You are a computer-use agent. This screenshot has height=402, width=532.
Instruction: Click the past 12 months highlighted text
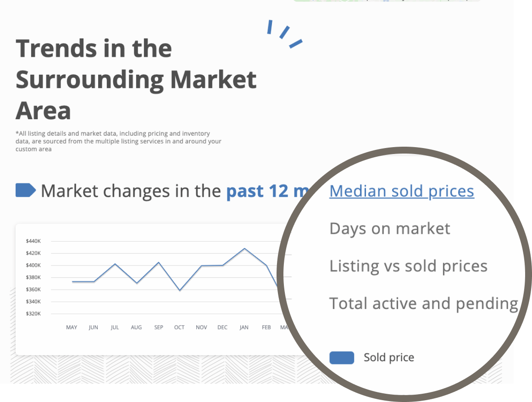point(268,191)
